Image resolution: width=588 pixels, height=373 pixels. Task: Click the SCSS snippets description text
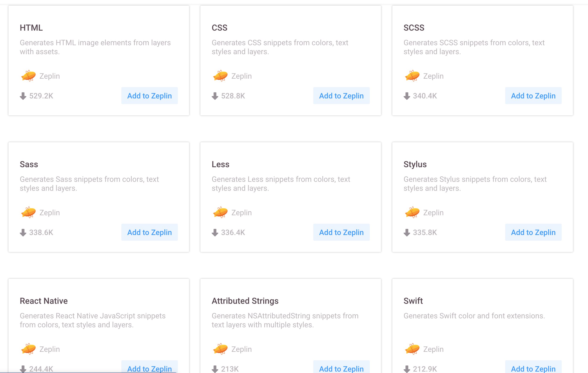click(x=474, y=47)
